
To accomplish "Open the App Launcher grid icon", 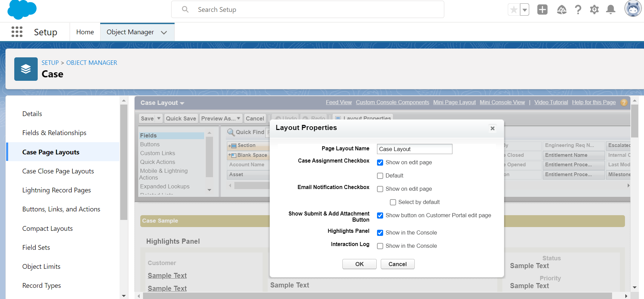I will pos(17,32).
